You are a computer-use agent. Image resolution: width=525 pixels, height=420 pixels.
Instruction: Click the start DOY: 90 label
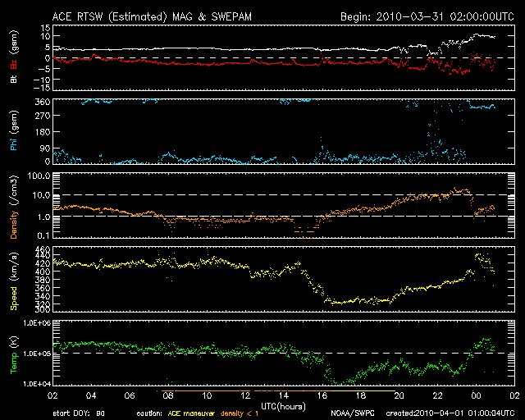point(79,413)
